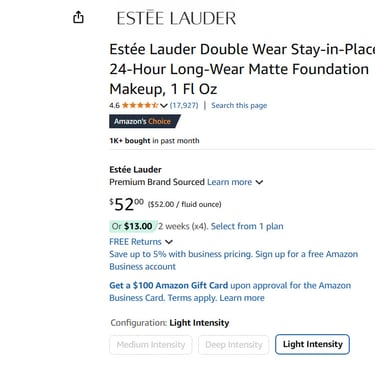Expand the Learn more chevron for Premium Brand Sourced

[x=259, y=182]
